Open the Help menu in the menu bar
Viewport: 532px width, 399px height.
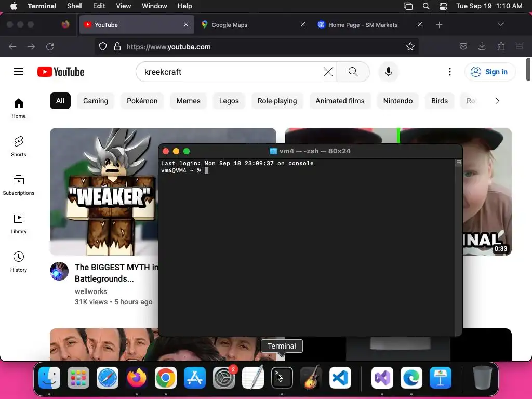(185, 6)
